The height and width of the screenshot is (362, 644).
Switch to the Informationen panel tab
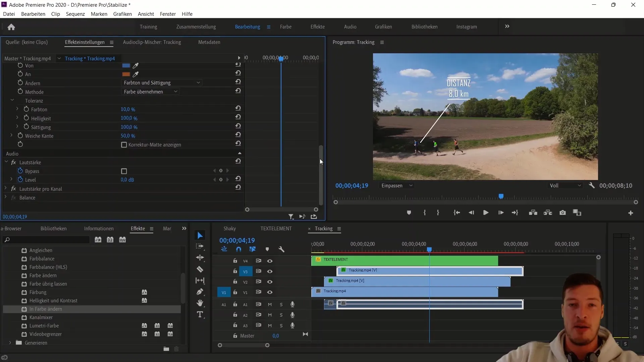(x=99, y=229)
